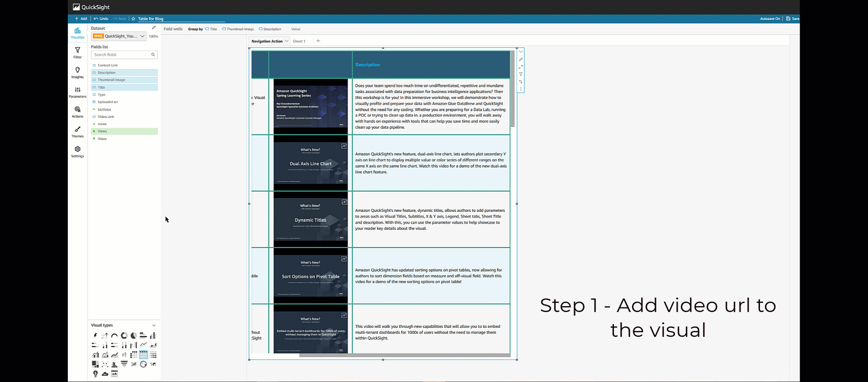
Task: Click the star icon beside the analysis name
Action: [x=133, y=19]
